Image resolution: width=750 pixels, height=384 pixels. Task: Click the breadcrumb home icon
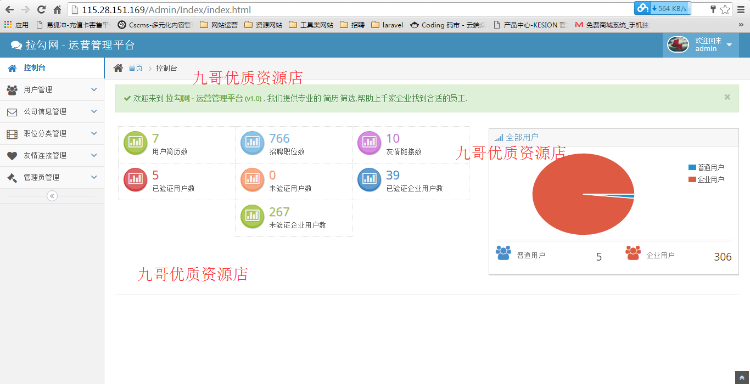118,68
